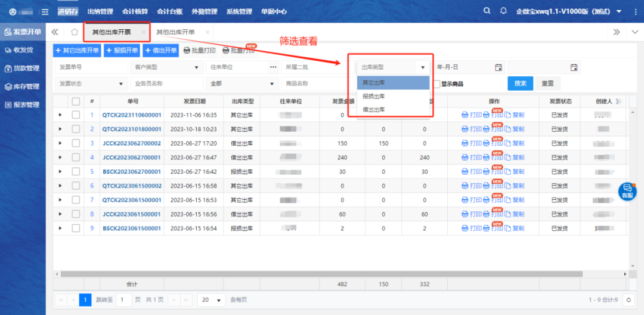Click the horizontal scrollbar under the table
Viewport: 644px width, 315px height.
pyautogui.click(x=321, y=274)
